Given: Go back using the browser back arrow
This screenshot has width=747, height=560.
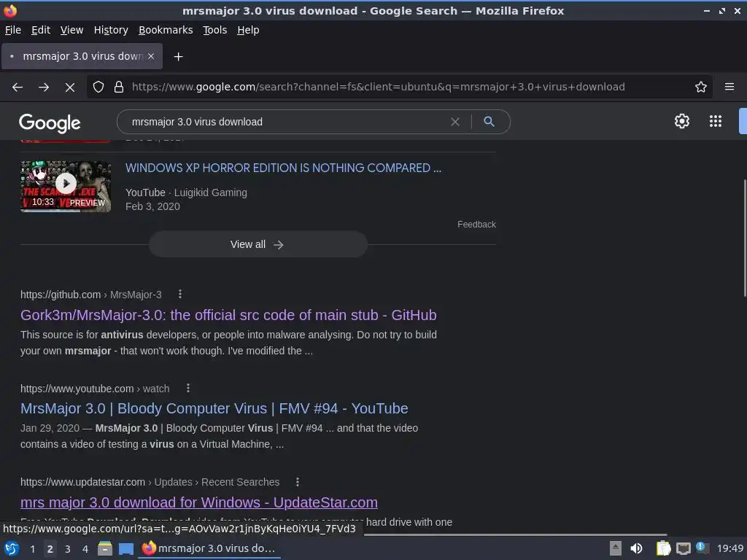Looking at the screenshot, I should point(18,87).
